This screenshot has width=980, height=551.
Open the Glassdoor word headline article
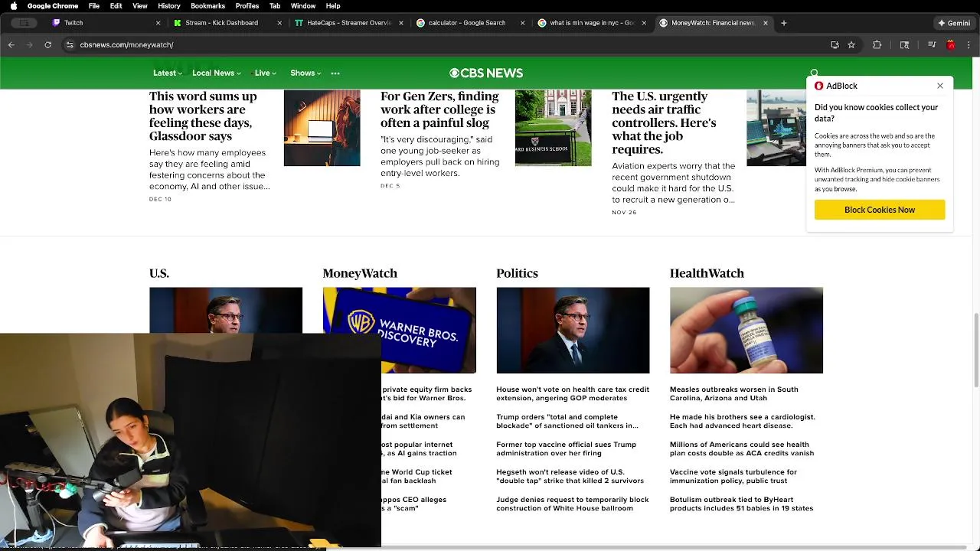(204, 116)
